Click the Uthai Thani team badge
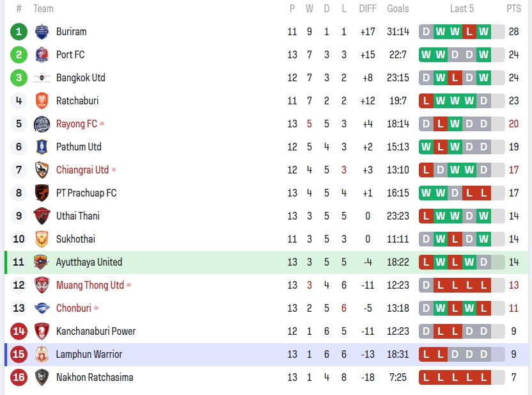532x395 pixels. (x=42, y=216)
